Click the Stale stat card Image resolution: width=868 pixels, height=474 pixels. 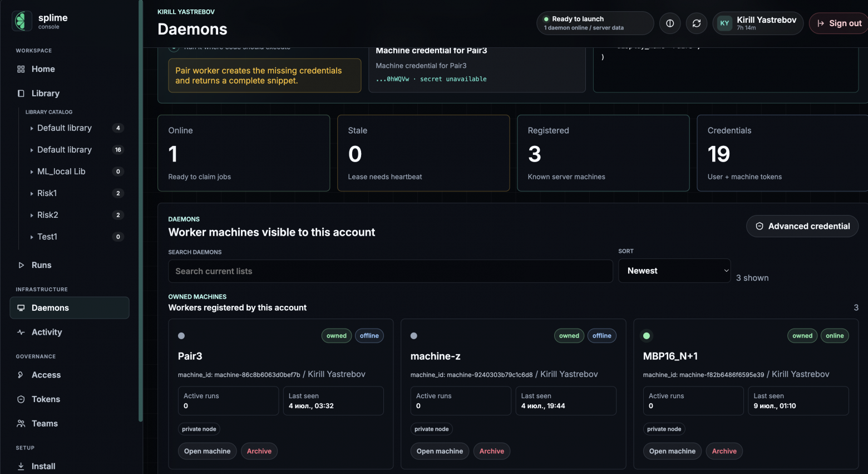coord(423,153)
